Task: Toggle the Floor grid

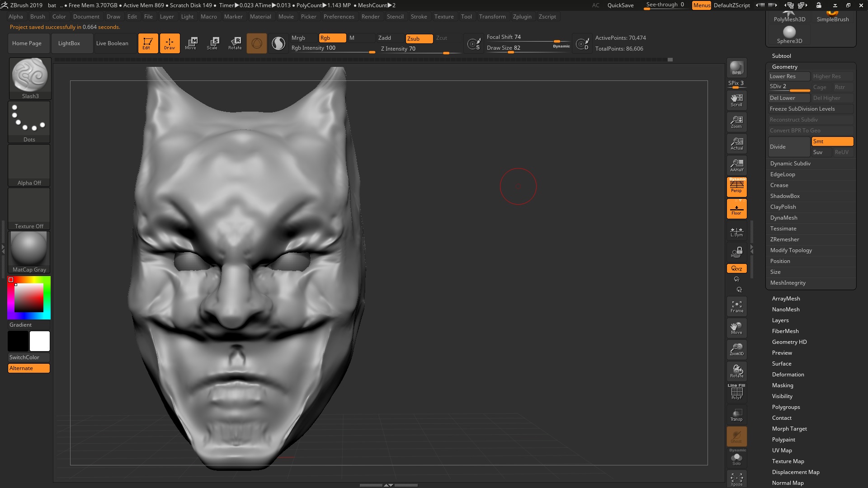Action: 736,209
